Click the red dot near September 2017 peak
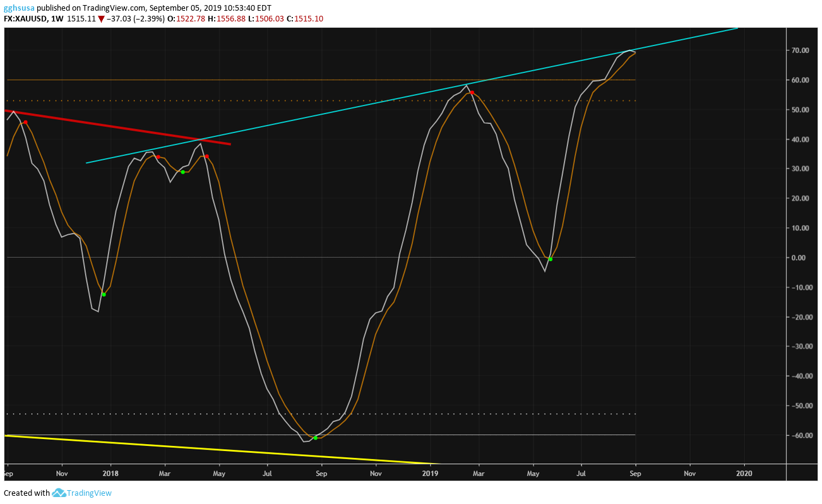The image size is (822, 504). pos(25,122)
